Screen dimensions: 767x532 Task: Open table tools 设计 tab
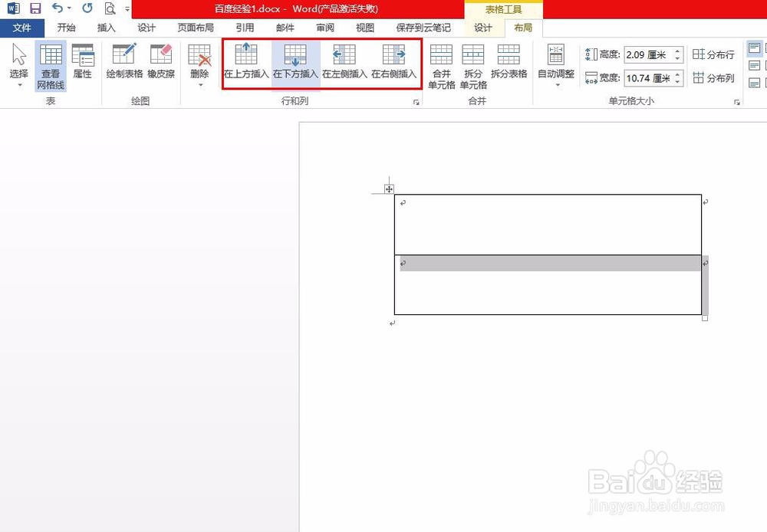[482, 28]
